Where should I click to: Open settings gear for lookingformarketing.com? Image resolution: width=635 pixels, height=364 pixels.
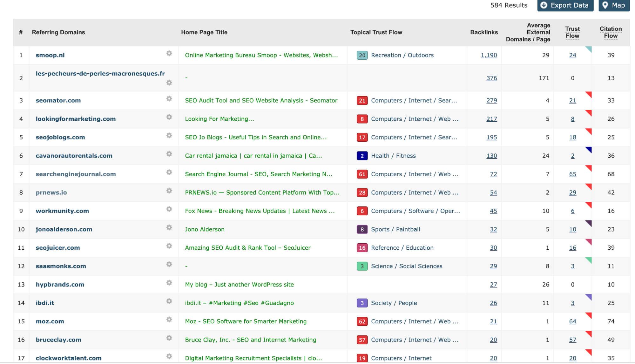pos(169,117)
